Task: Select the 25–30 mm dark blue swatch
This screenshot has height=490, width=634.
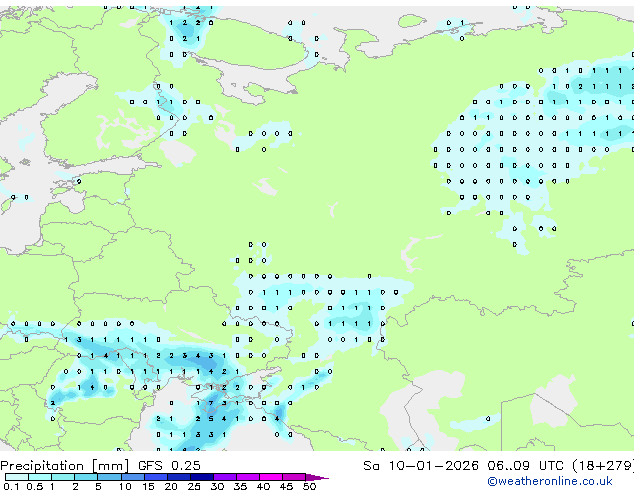Action: point(202,477)
